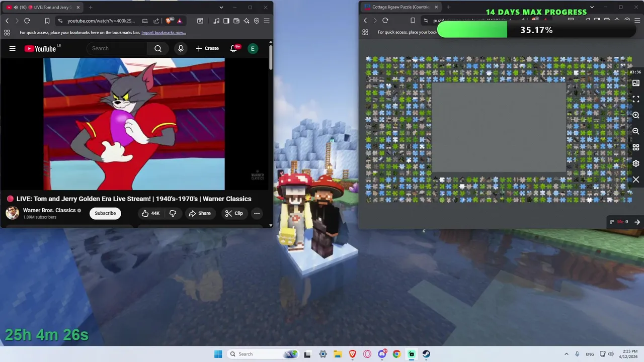Open the tab search dropdown in YouTube window
Image resolution: width=644 pixels, height=362 pixels.
pyautogui.click(x=221, y=8)
